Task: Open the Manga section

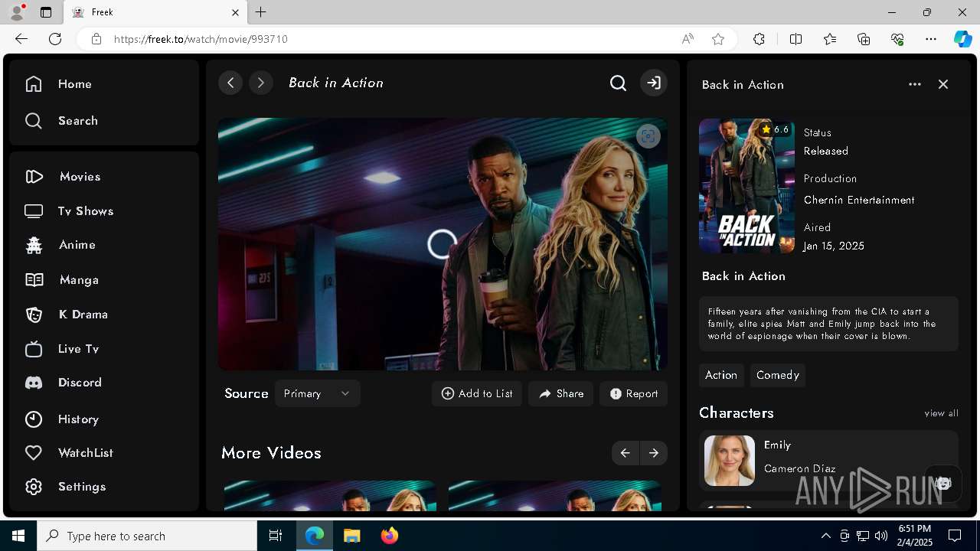Action: click(x=61, y=280)
